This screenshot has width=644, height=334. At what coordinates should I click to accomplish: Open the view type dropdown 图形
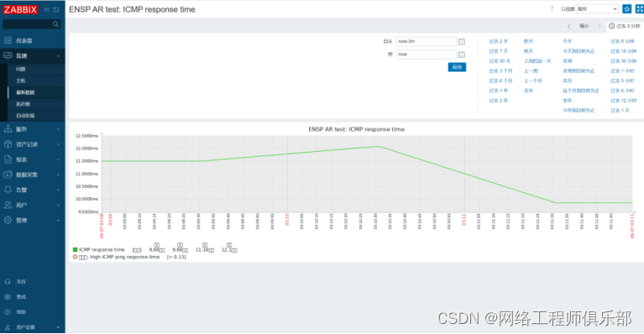(x=597, y=8)
